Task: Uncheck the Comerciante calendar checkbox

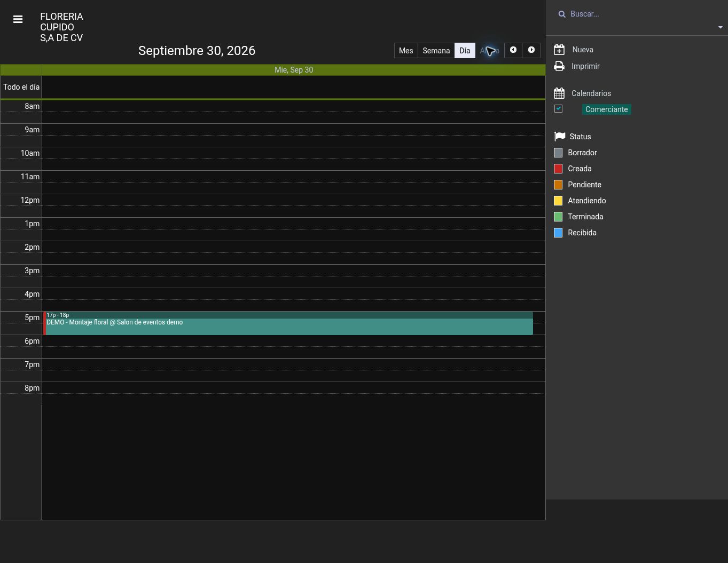Action: tap(558, 109)
